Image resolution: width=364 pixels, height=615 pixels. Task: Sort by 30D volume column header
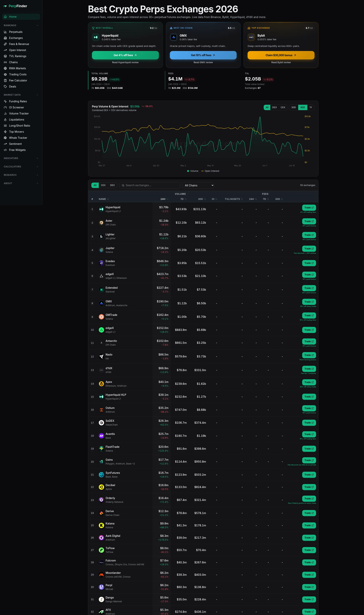202,199
